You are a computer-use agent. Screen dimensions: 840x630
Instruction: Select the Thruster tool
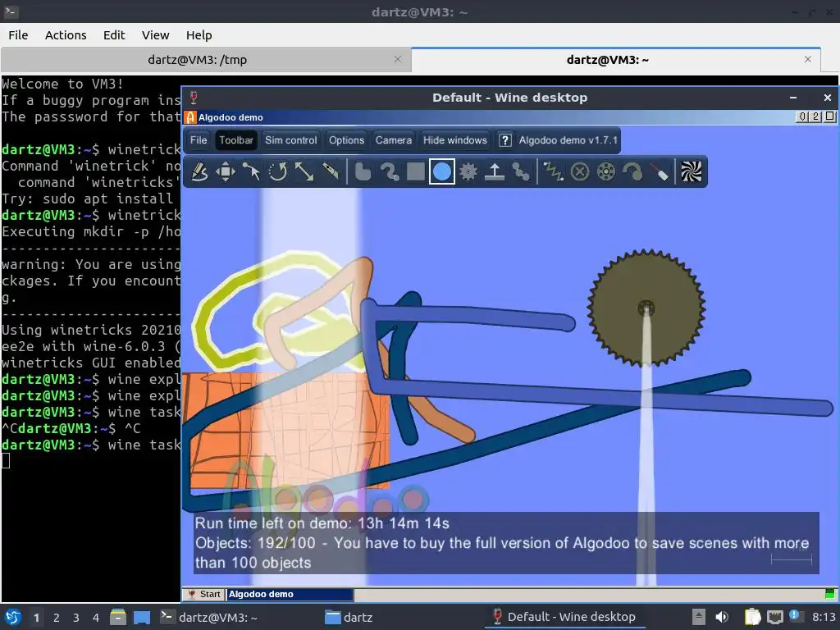[632, 172]
